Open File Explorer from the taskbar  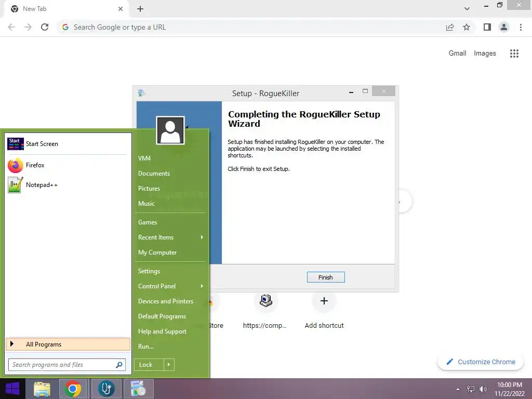[42, 389]
